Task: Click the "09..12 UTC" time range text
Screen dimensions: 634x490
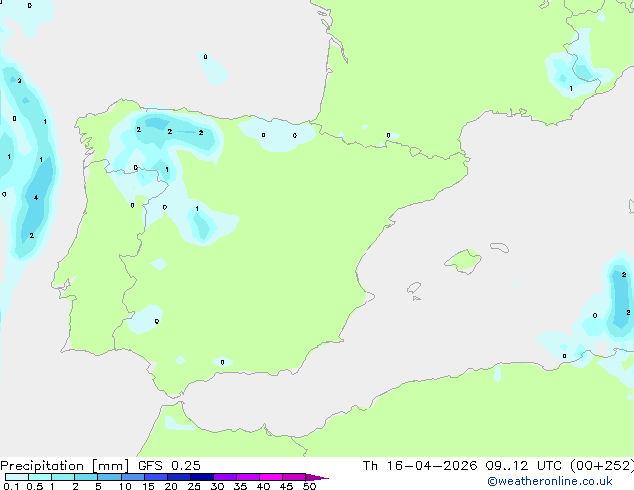Action: point(526,466)
